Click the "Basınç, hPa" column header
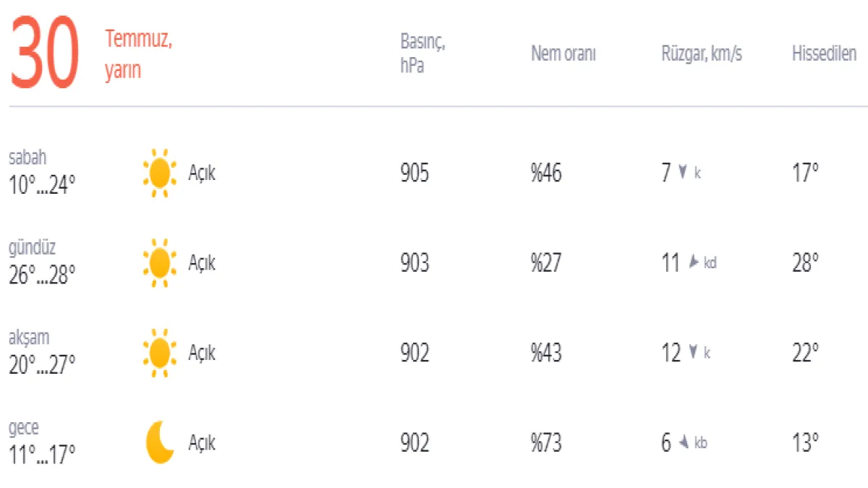This screenshot has width=868, height=488. [x=422, y=54]
